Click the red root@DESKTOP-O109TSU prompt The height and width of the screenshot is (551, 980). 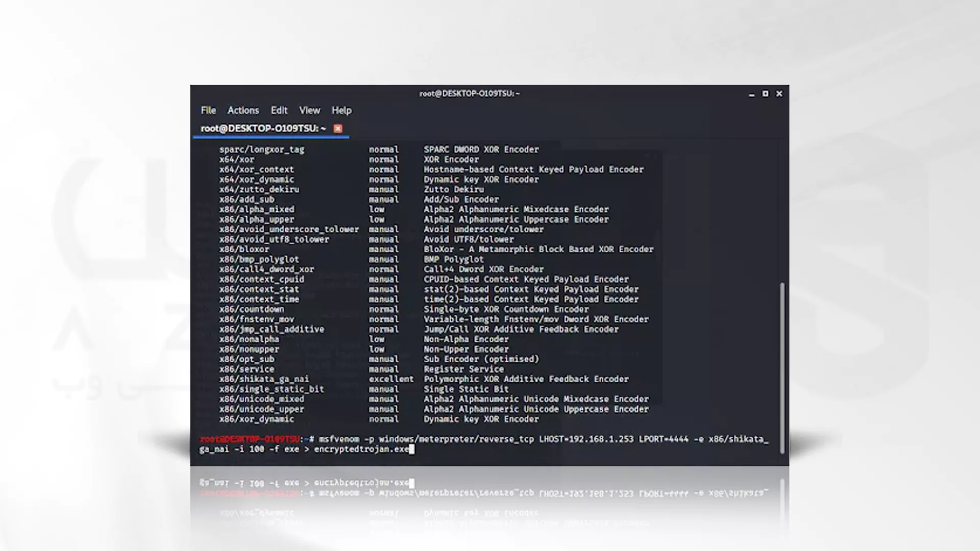click(250, 439)
